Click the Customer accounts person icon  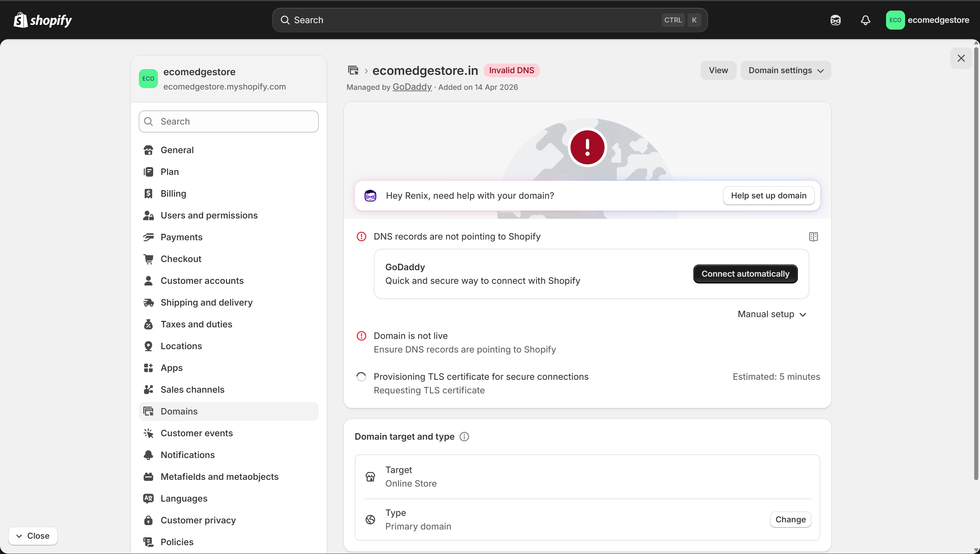[148, 281]
